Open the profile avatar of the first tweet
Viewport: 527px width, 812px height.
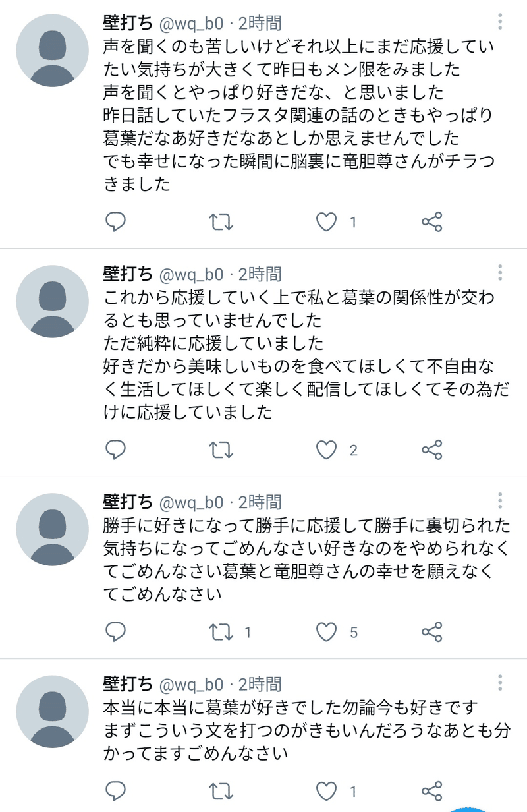tap(52, 51)
